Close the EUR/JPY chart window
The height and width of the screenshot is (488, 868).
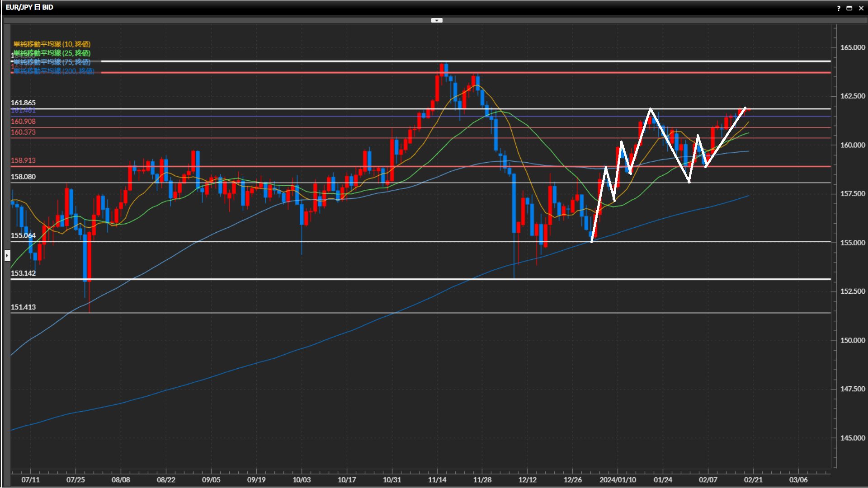pos(861,8)
